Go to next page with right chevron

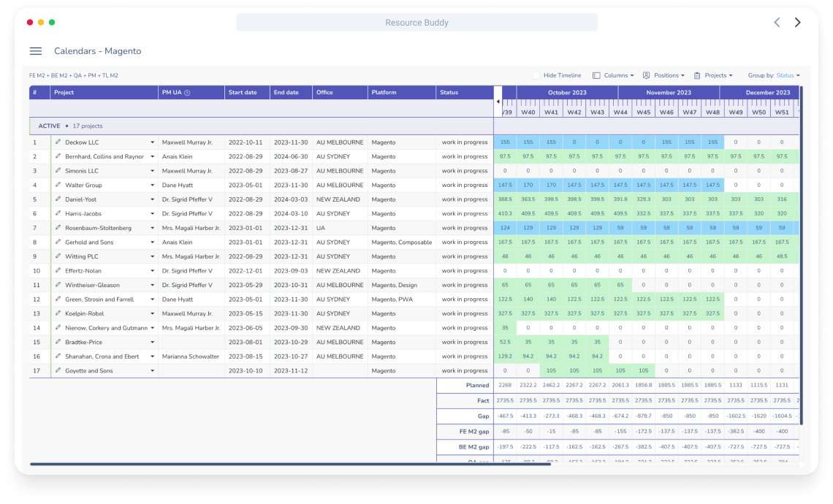point(797,23)
